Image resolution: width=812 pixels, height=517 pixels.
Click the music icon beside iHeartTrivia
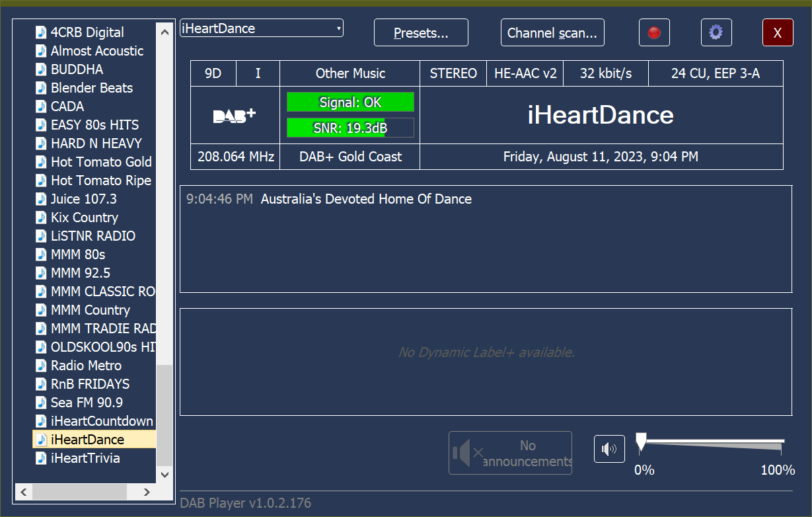tap(42, 457)
